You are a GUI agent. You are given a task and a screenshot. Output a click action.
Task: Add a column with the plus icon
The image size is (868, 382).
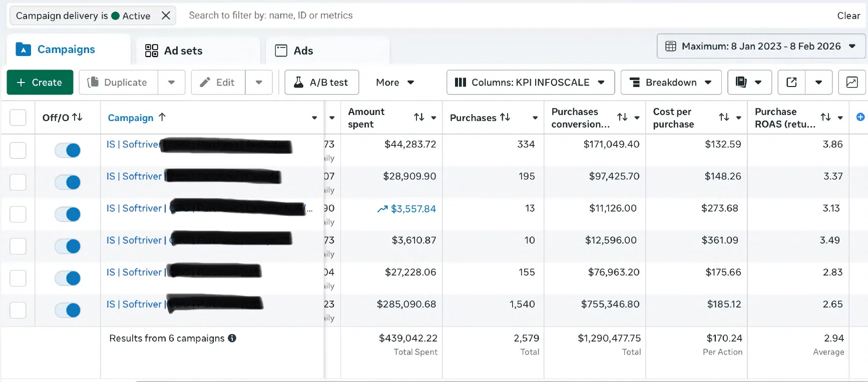pyautogui.click(x=860, y=117)
